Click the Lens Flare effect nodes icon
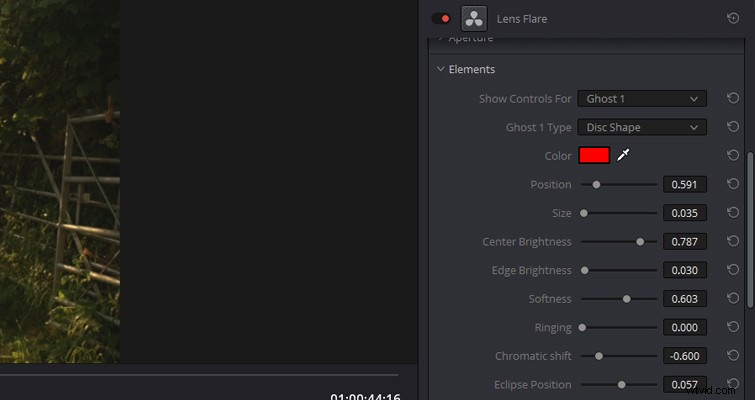The image size is (755, 400). tap(473, 18)
